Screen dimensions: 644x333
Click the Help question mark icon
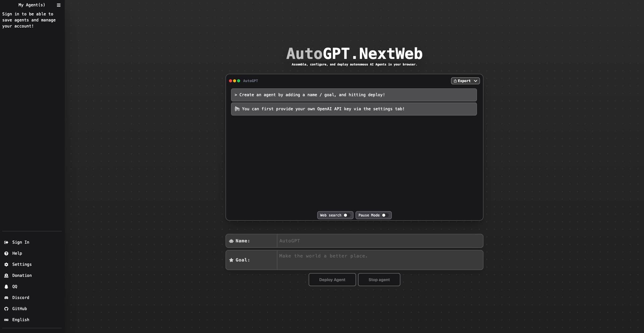6,253
